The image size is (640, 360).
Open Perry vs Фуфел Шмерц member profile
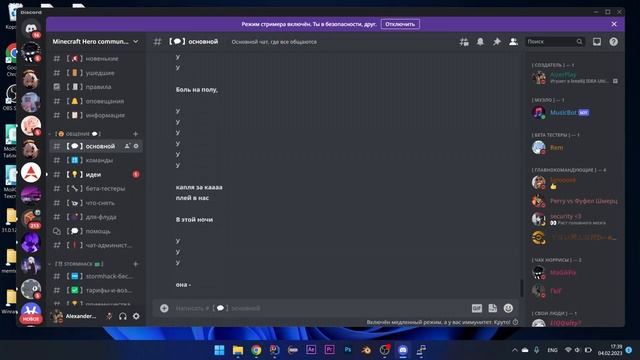(x=575, y=201)
